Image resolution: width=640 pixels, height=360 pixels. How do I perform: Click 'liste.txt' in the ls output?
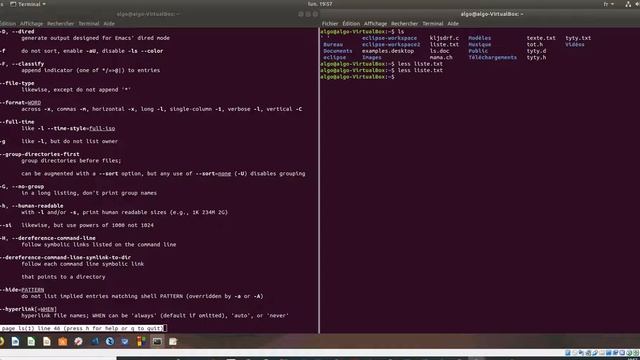tap(444, 44)
